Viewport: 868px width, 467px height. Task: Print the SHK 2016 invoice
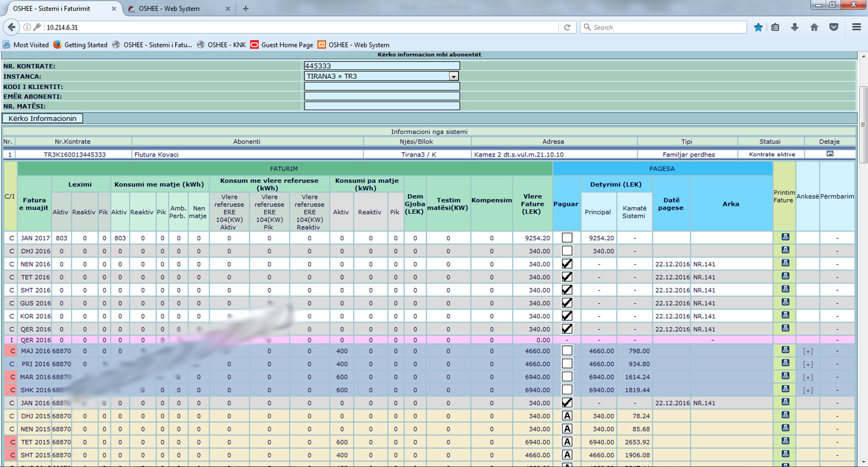pyautogui.click(x=785, y=389)
